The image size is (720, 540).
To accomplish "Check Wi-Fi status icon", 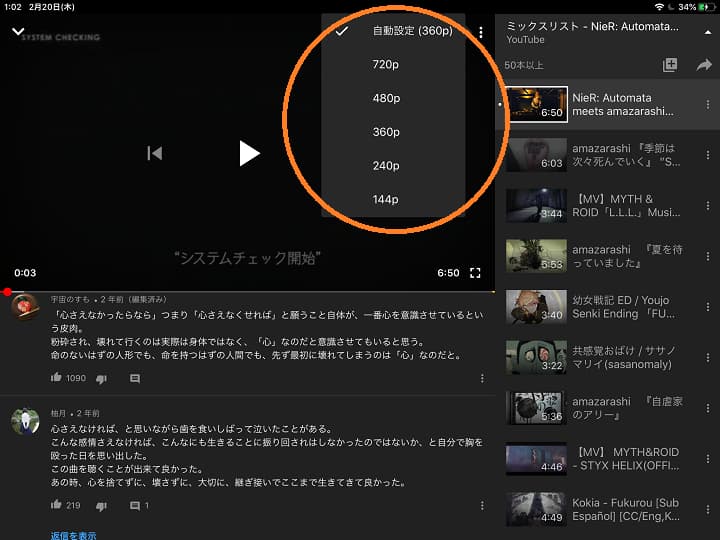I will click(659, 7).
